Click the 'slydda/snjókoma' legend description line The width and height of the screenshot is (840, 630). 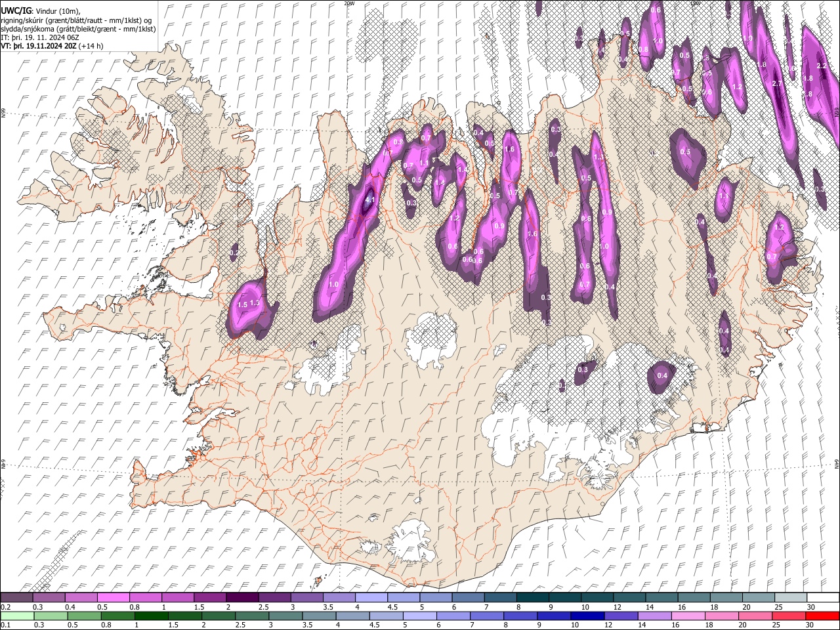click(79, 29)
